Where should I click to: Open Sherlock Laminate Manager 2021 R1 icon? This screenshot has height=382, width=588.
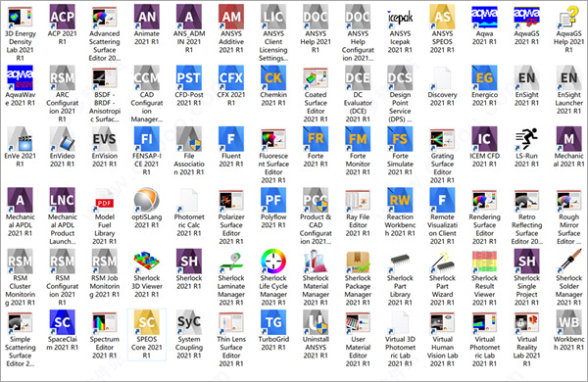(x=231, y=262)
